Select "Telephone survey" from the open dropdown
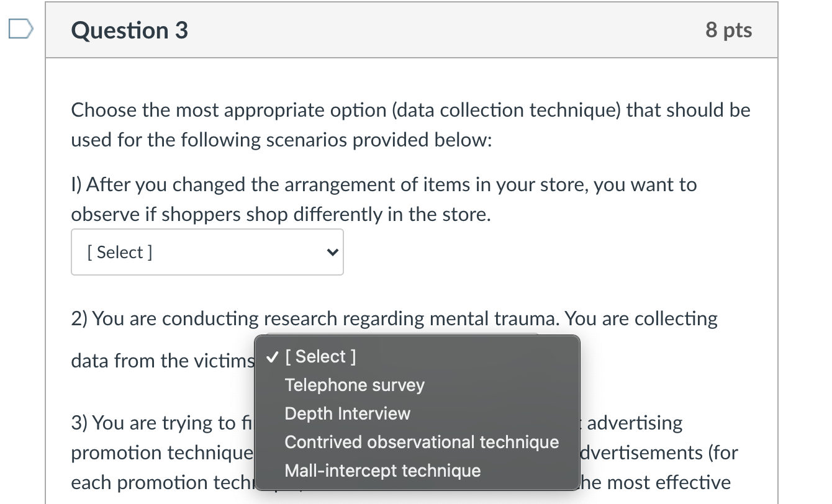Viewport: 832px width, 504px height. [354, 385]
